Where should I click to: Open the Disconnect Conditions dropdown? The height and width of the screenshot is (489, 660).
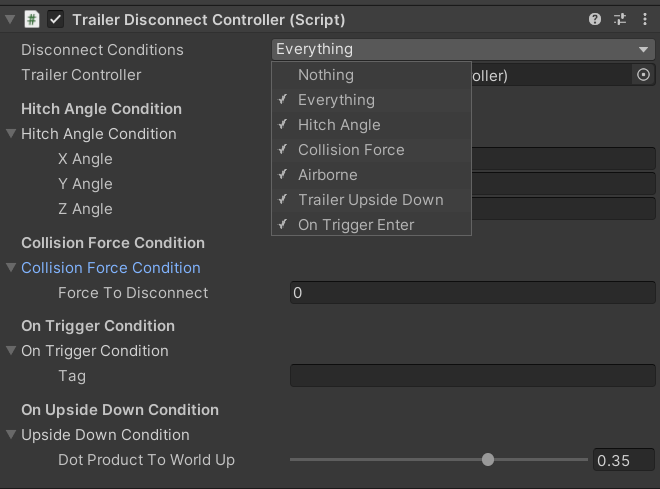coord(464,49)
